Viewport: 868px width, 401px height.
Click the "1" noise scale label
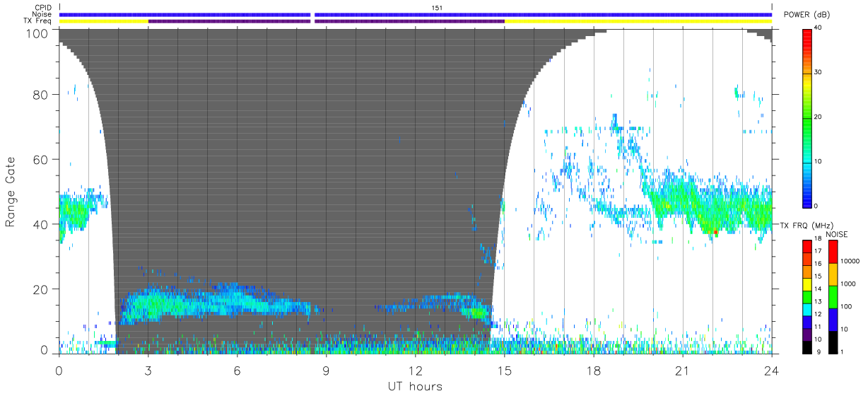(842, 351)
